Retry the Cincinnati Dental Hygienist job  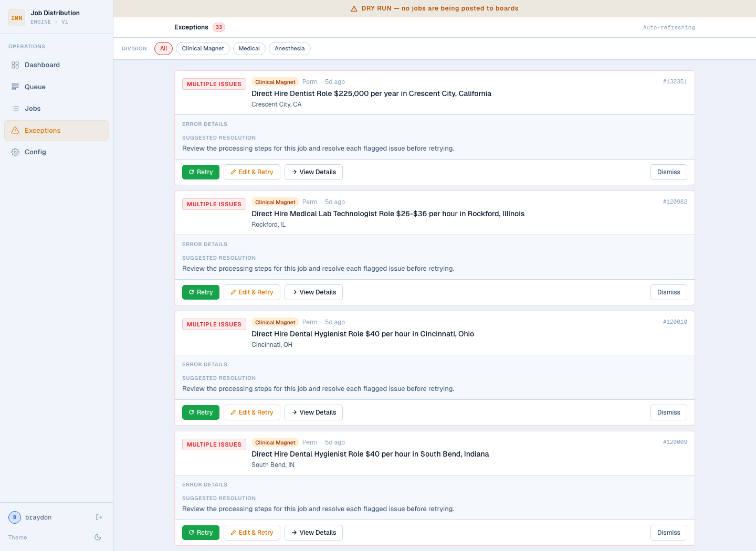click(201, 412)
